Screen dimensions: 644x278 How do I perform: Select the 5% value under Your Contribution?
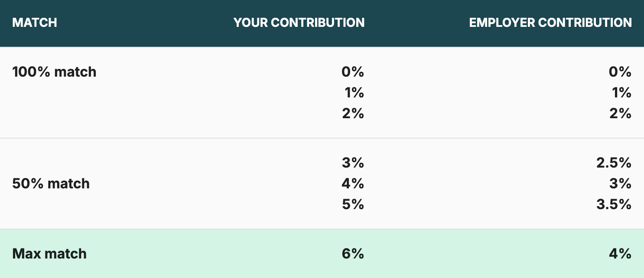(353, 204)
